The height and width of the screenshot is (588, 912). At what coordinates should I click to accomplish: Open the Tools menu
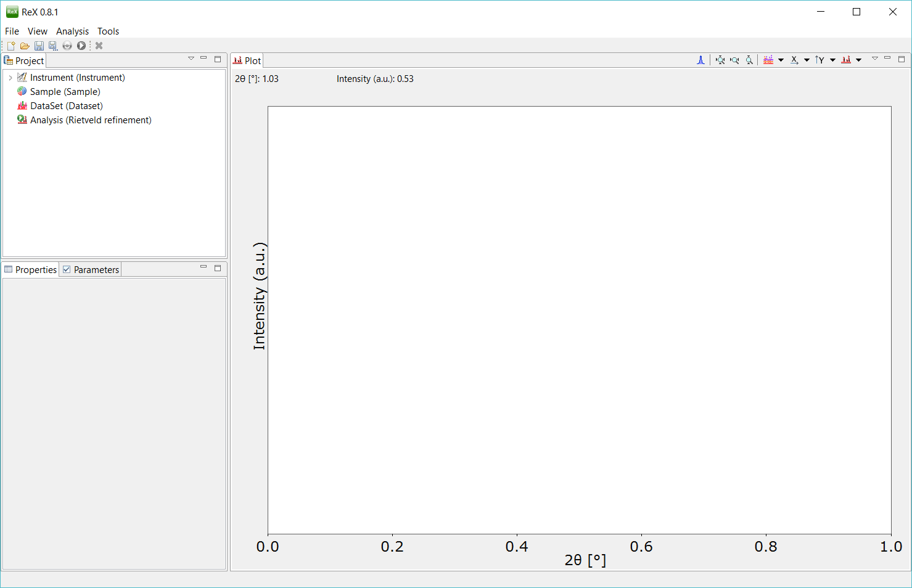click(108, 31)
